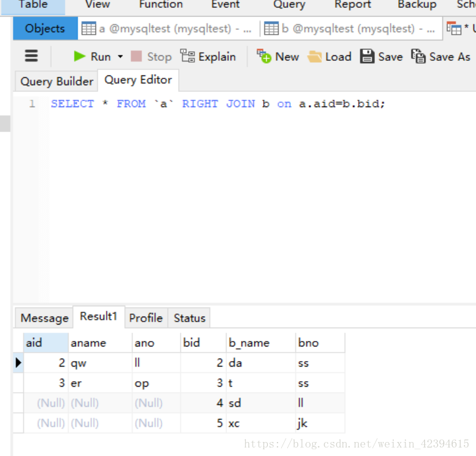Run the query with the green play icon
476x456 pixels.
[x=80, y=56]
